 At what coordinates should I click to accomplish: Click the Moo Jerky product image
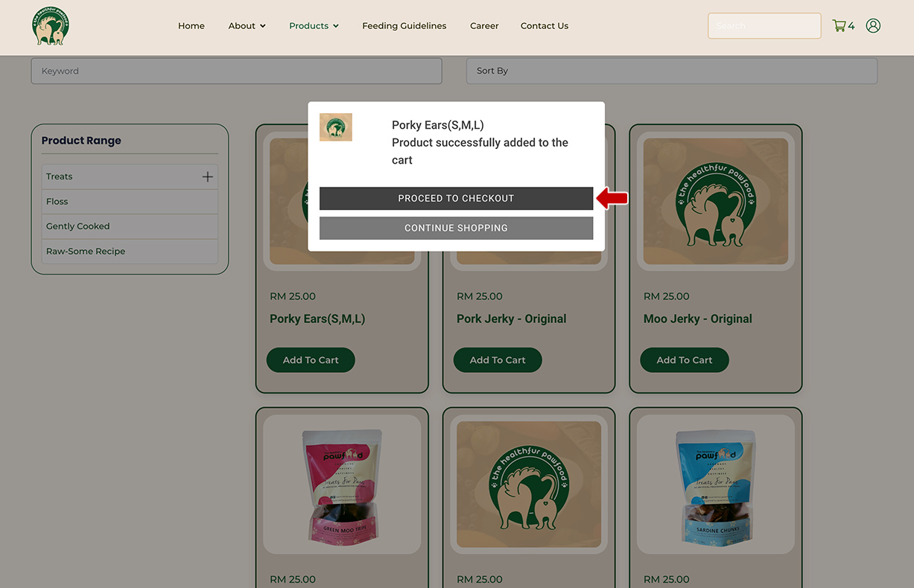coord(715,201)
